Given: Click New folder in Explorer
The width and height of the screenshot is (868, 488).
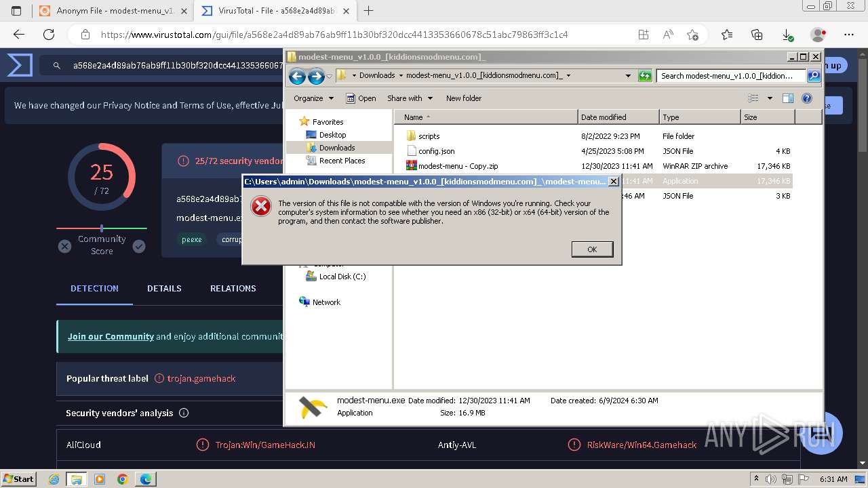Looking at the screenshot, I should click(464, 98).
